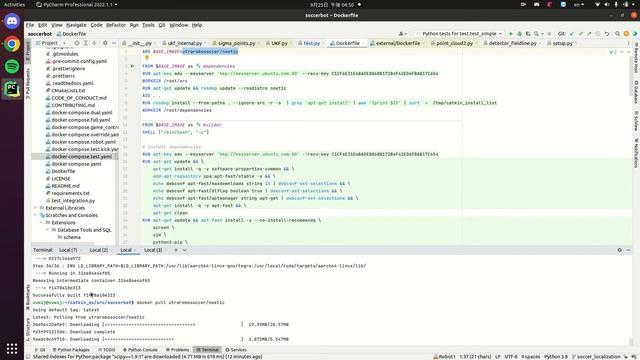The image size is (640, 360).
Task: Open the user account dropdown
Action: pyautogui.click(x=402, y=34)
